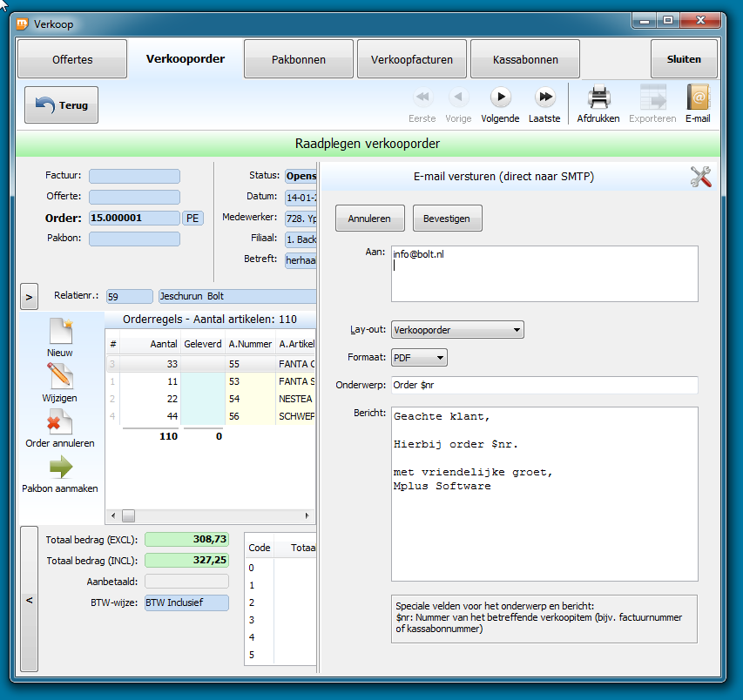Screen dimensions: 743x700
Task: Create new order line (Nieuw)
Action: (60, 338)
